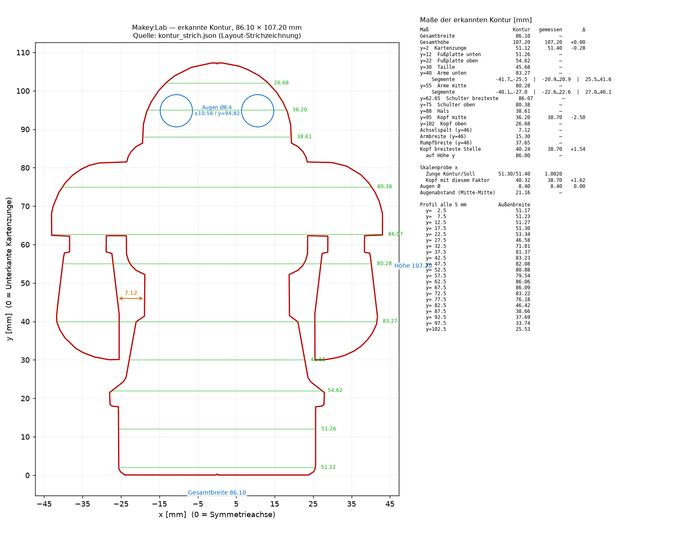Click the 'Profil alle 5 mm' section header

point(443,204)
